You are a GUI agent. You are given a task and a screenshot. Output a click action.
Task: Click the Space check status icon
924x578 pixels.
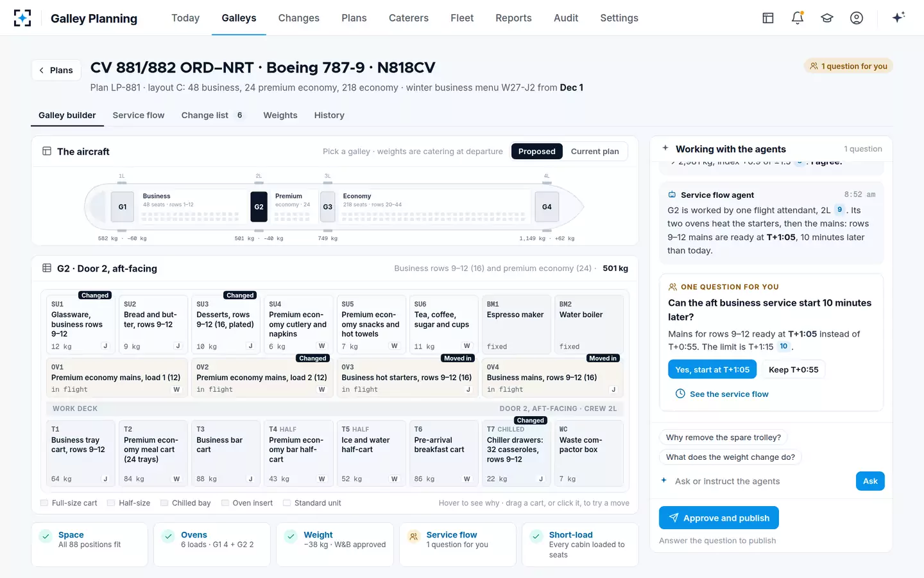click(x=46, y=536)
